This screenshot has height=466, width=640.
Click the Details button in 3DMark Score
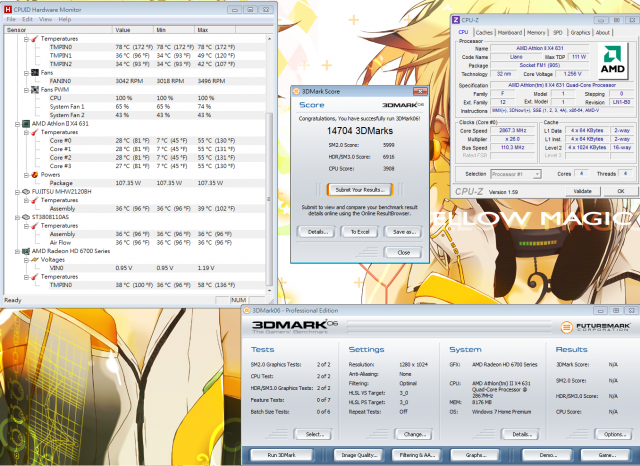(318, 232)
